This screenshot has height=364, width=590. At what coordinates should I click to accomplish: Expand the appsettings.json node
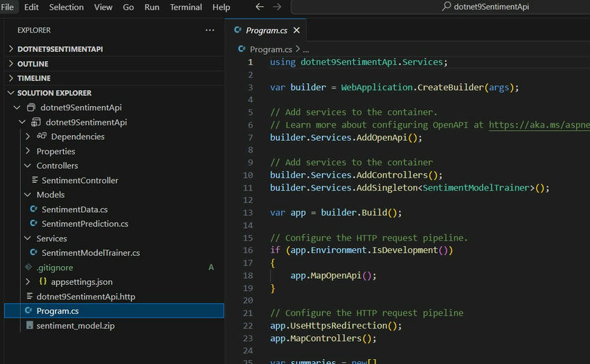(28, 281)
